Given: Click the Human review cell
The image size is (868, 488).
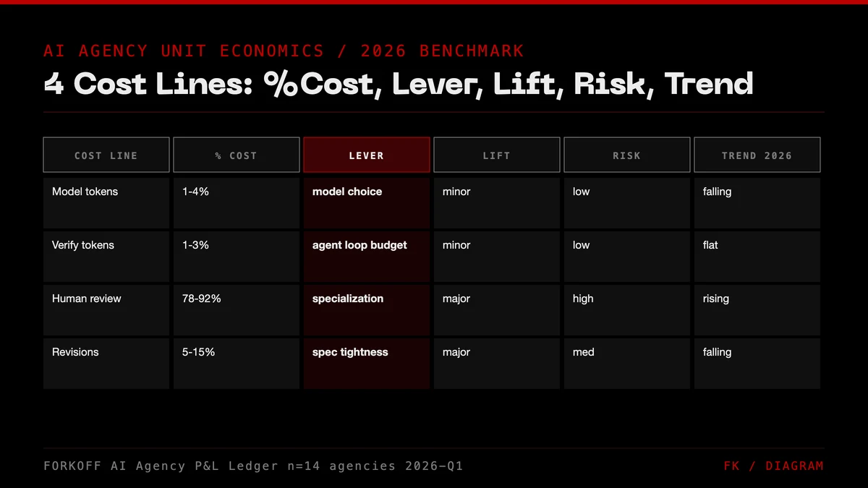Looking at the screenshot, I should tap(106, 310).
